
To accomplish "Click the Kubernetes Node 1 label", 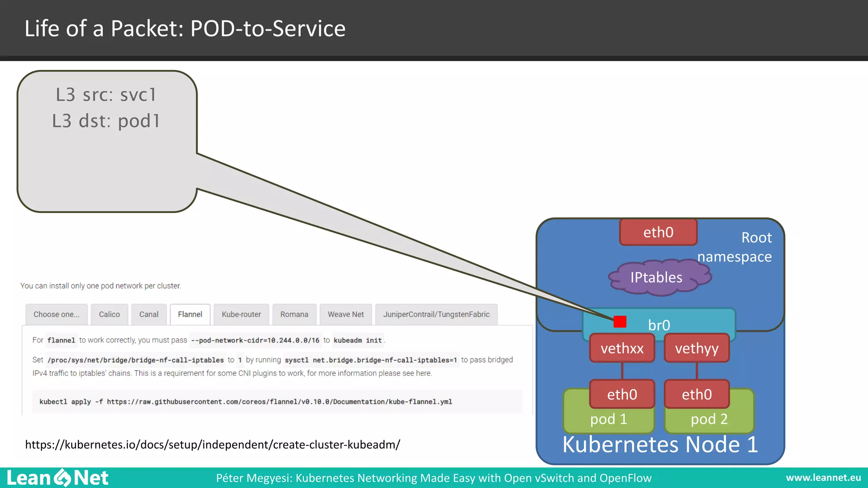I will click(660, 444).
